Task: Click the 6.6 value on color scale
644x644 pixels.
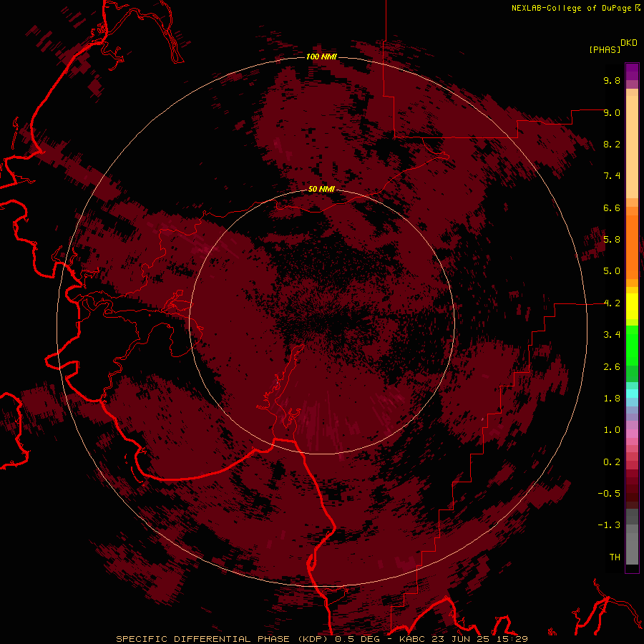Action: [612, 208]
